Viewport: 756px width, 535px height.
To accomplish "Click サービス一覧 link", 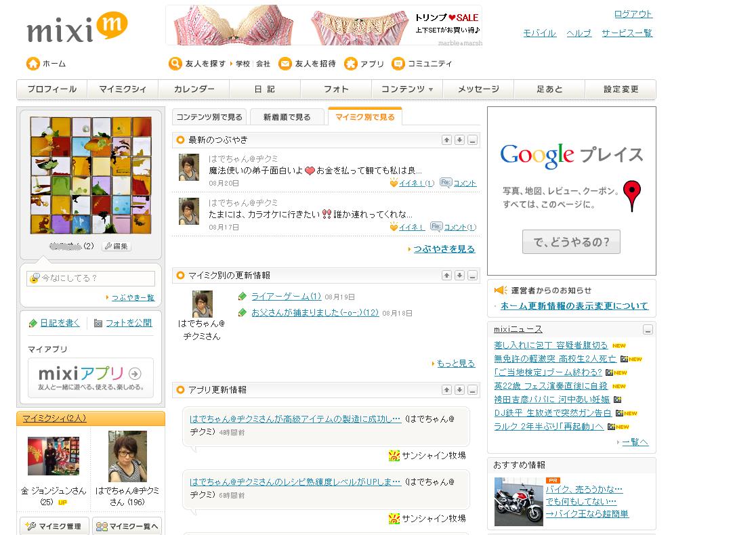I will pyautogui.click(x=627, y=33).
